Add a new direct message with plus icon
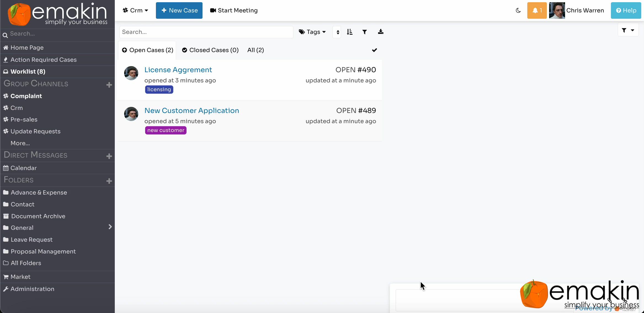This screenshot has height=313, width=644. [109, 156]
